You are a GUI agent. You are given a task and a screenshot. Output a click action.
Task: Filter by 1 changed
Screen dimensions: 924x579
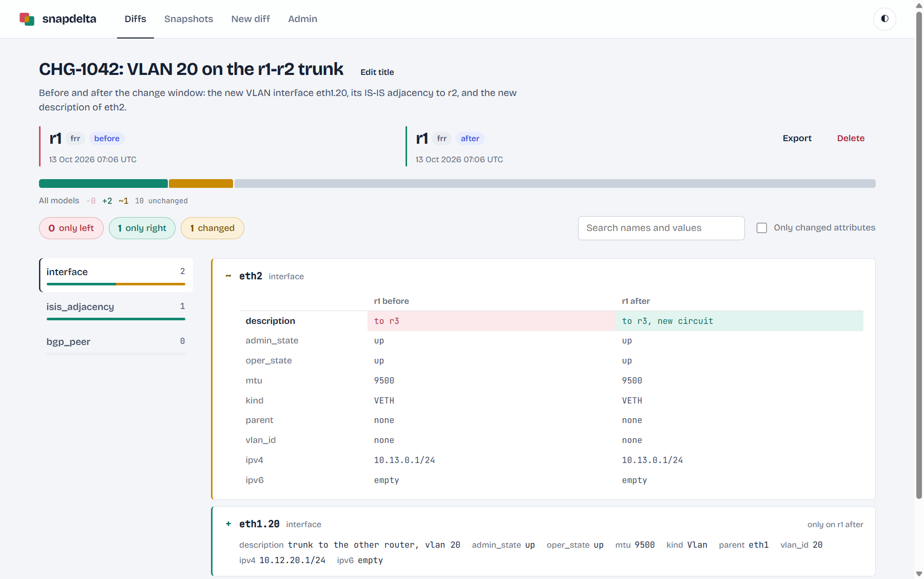tap(213, 228)
